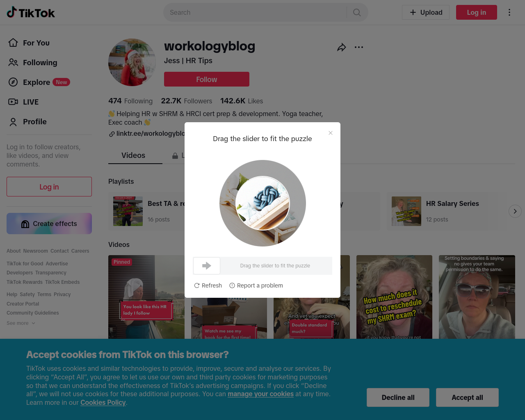
Task: Open the HR Salary Series playlist thumbnail
Action: pos(406,211)
